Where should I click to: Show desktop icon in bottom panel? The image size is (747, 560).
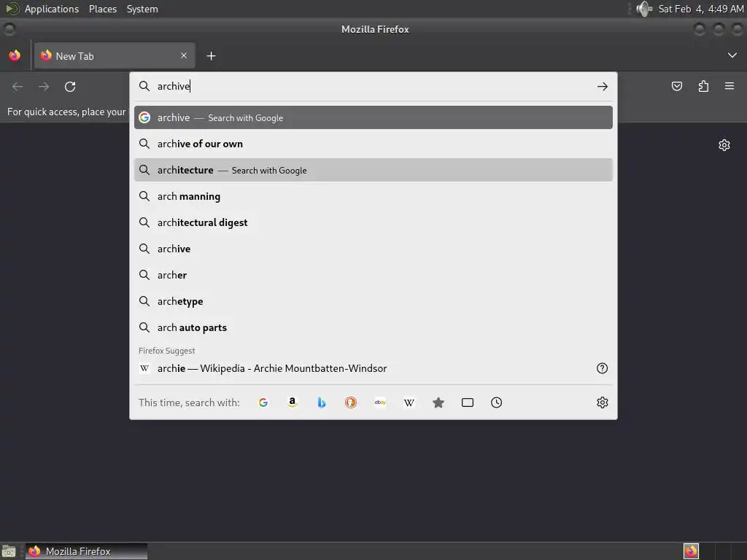pyautogui.click(x=9, y=551)
